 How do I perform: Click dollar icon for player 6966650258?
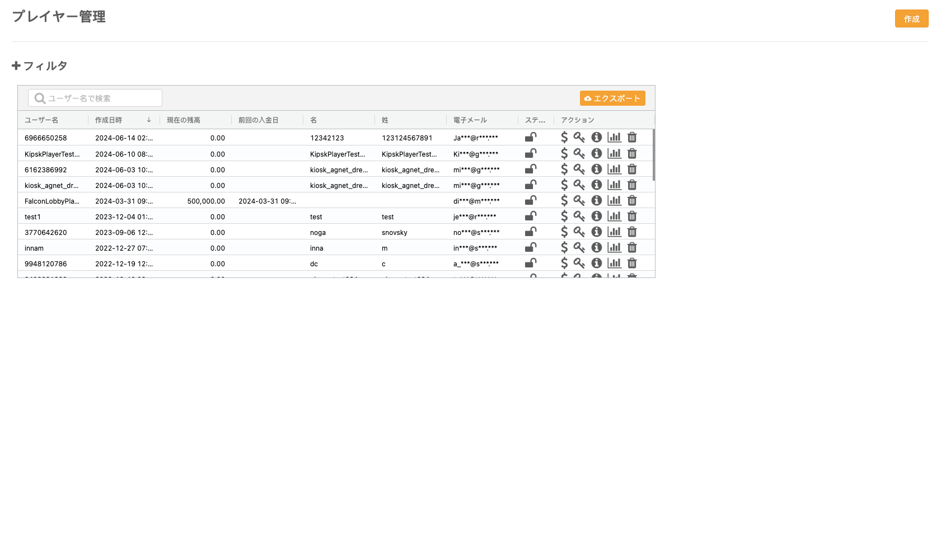[564, 137]
